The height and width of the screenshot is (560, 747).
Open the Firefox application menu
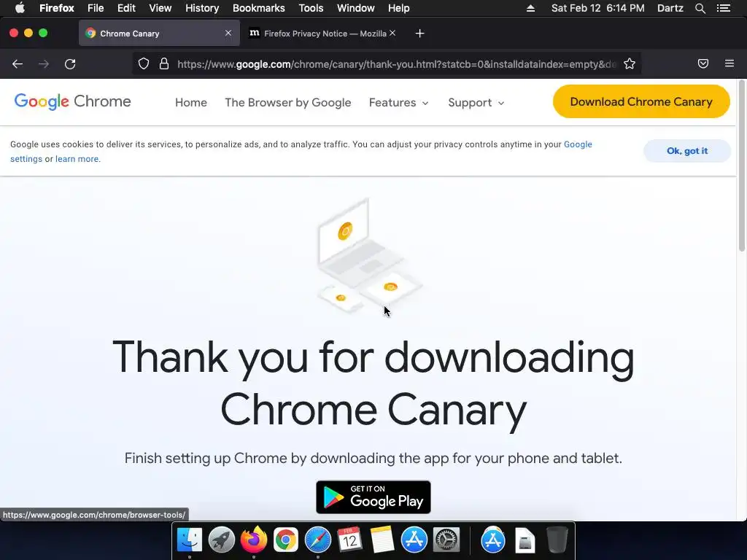[x=56, y=8]
